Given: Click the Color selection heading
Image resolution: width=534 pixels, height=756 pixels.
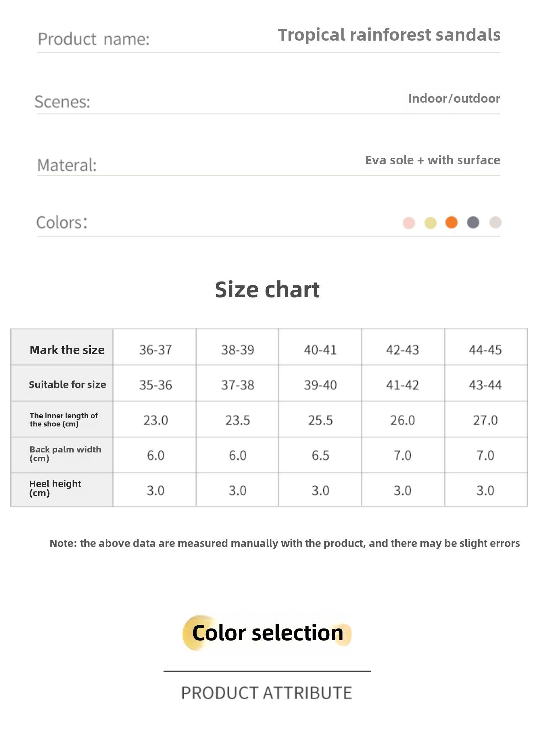Looking at the screenshot, I should (x=268, y=633).
